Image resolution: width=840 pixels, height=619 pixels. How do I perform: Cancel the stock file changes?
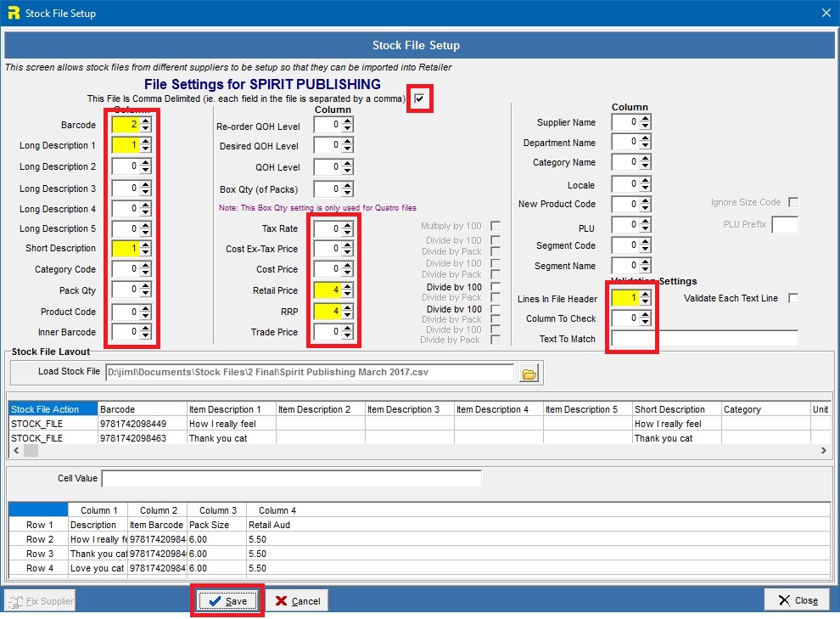[x=297, y=601]
